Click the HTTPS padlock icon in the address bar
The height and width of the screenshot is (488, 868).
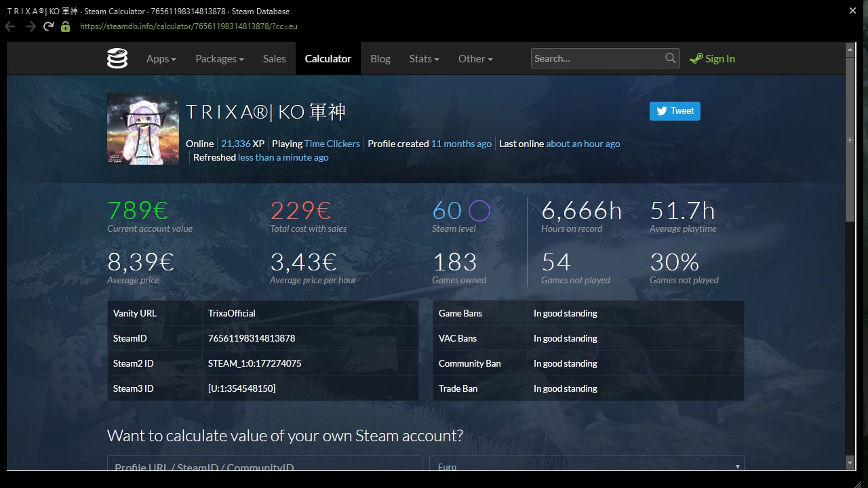[x=65, y=26]
